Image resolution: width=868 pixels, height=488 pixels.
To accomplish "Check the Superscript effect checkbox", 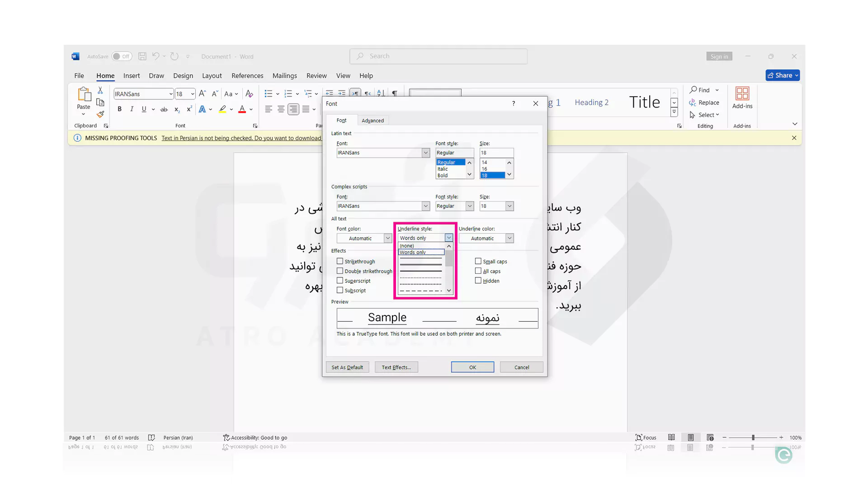I will point(340,281).
